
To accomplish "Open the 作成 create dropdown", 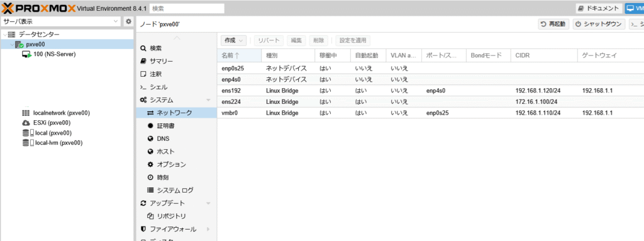I will pos(233,40).
